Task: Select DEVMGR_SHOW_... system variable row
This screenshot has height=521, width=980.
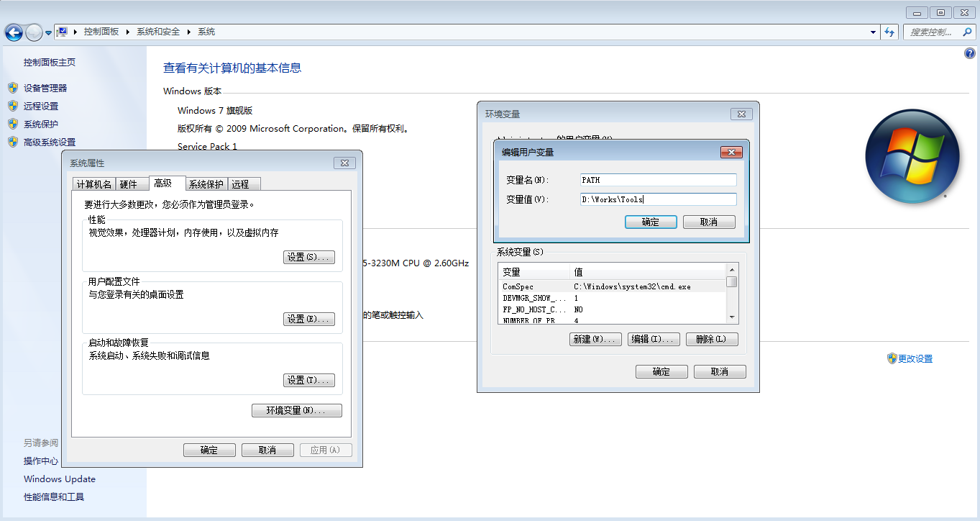Action: (x=612, y=298)
